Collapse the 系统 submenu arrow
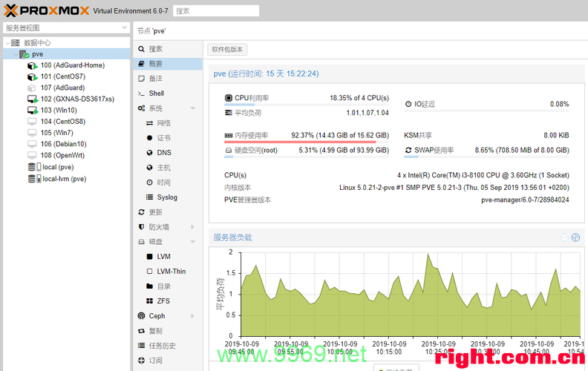This screenshot has height=371, width=588. point(193,108)
